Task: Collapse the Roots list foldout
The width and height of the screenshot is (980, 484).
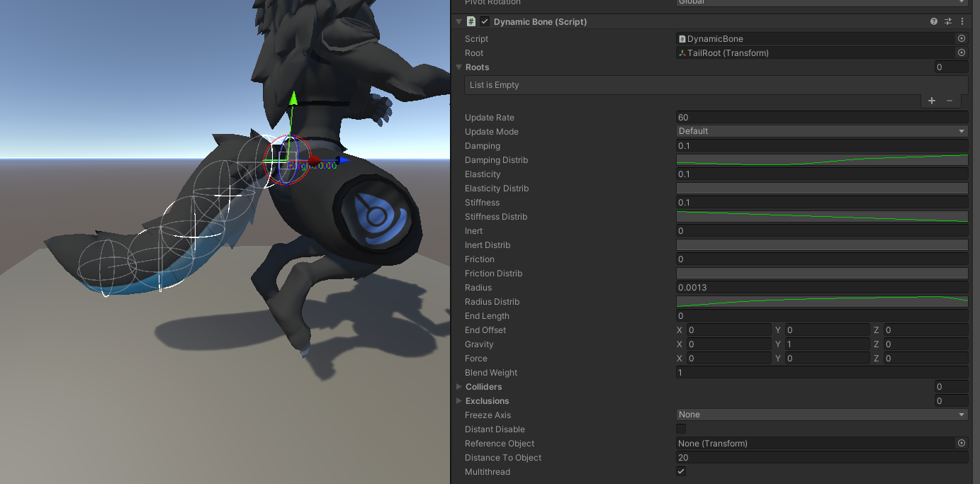Action: point(459,67)
